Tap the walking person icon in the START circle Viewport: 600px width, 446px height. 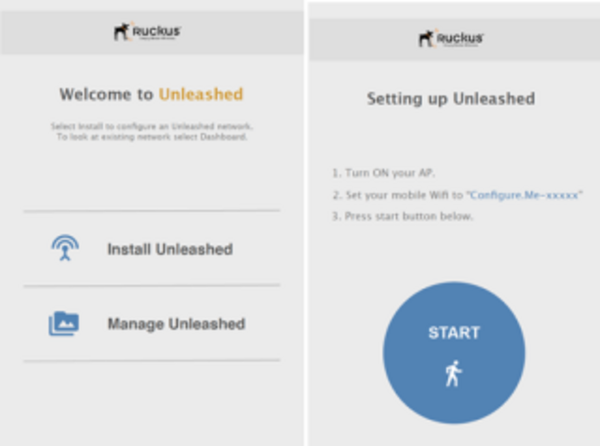pos(453,373)
